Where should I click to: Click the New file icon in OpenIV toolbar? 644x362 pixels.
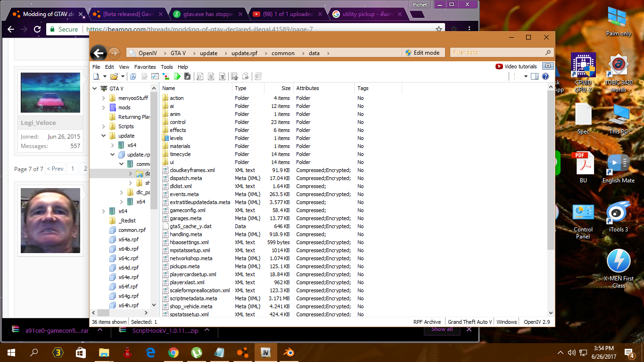pyautogui.click(x=96, y=76)
